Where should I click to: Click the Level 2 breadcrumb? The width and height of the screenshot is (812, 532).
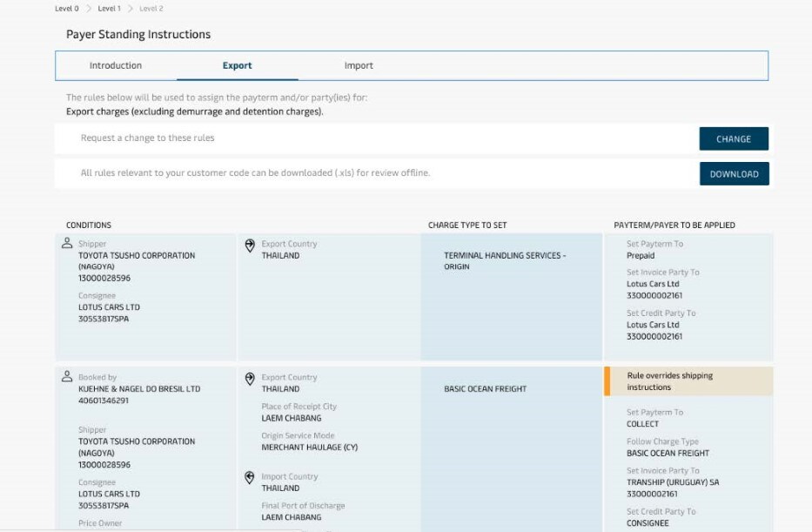click(151, 9)
